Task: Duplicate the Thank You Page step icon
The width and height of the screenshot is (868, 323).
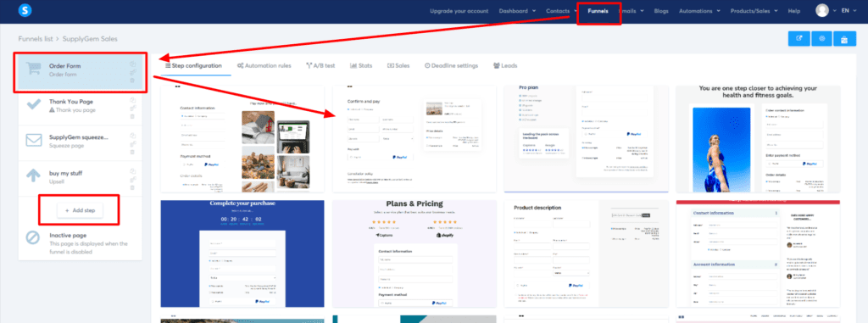Action: [132, 100]
